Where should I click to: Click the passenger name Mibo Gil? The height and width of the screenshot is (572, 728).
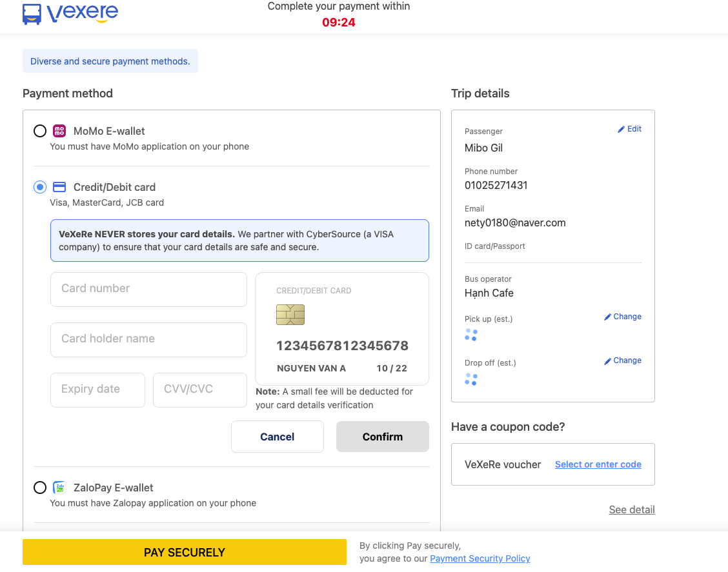pos(484,148)
